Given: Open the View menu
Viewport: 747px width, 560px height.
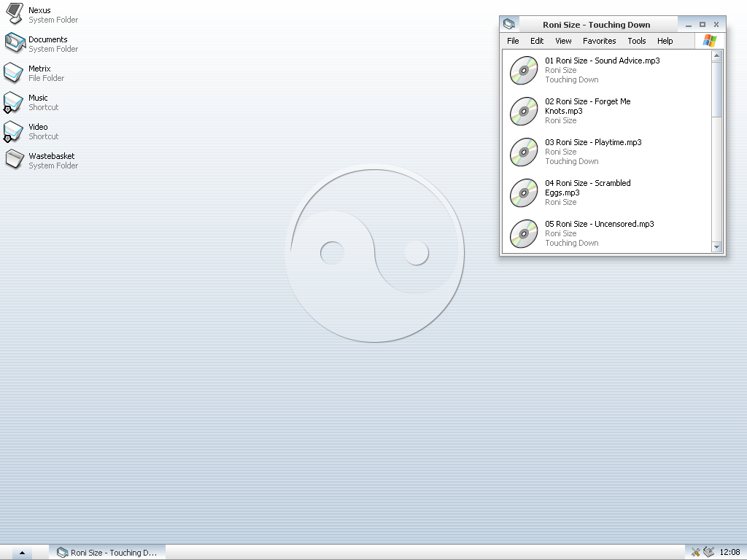Looking at the screenshot, I should click(x=563, y=41).
